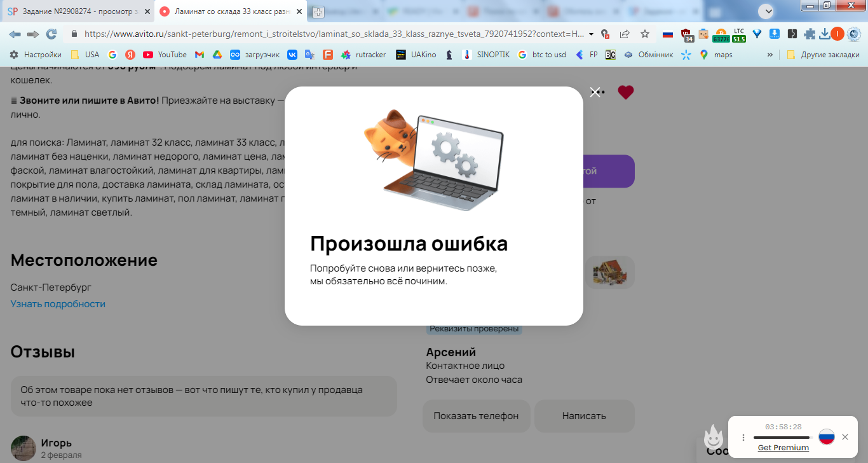868x463 pixels.
Task: Open the загрузчик bookmark
Action: [255, 55]
